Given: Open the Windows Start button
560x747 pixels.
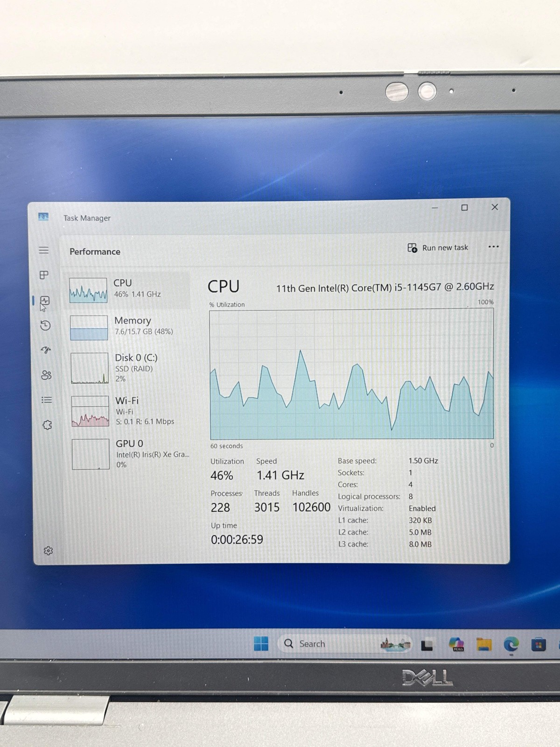Looking at the screenshot, I should 261,643.
